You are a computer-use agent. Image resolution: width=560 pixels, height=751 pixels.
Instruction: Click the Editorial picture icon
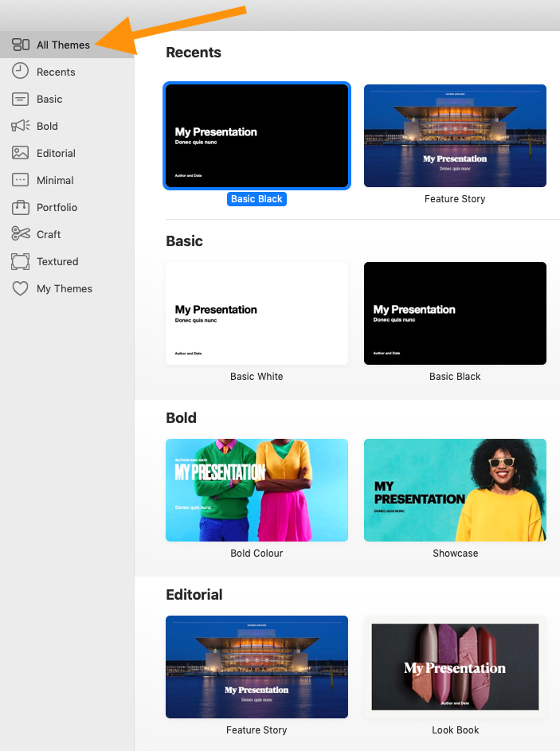(x=20, y=153)
